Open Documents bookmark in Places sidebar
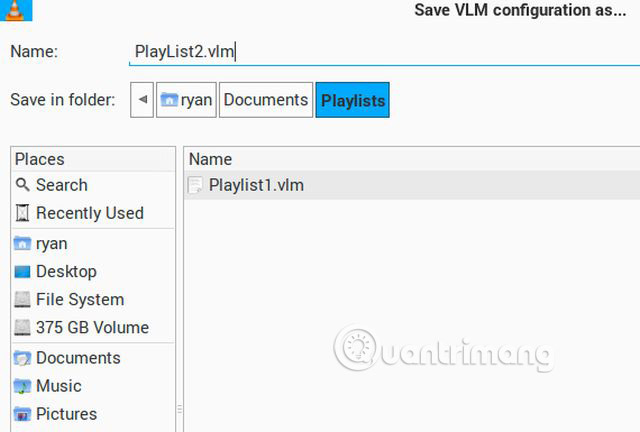Screen dimensions: 640x432 77,358
